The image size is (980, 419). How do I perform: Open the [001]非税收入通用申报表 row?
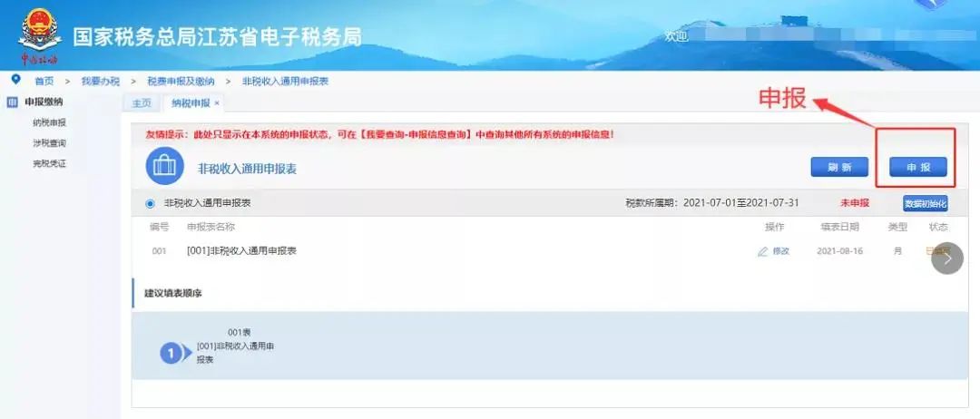550,251
